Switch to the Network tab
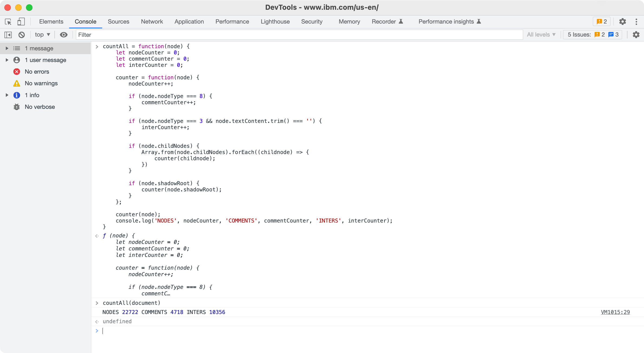 (x=152, y=22)
